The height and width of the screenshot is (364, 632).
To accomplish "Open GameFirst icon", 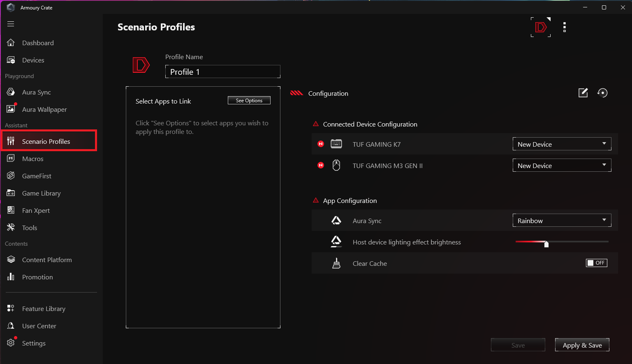I will (x=11, y=176).
